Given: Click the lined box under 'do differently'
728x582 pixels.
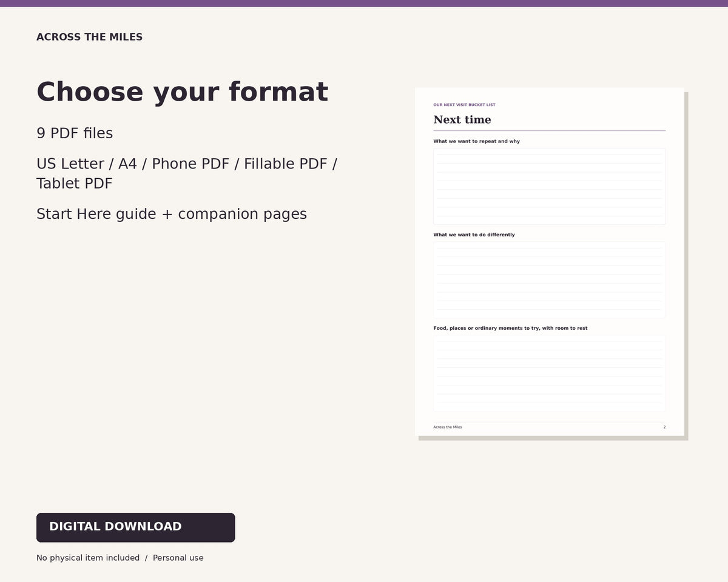Looking at the screenshot, I should click(x=550, y=280).
